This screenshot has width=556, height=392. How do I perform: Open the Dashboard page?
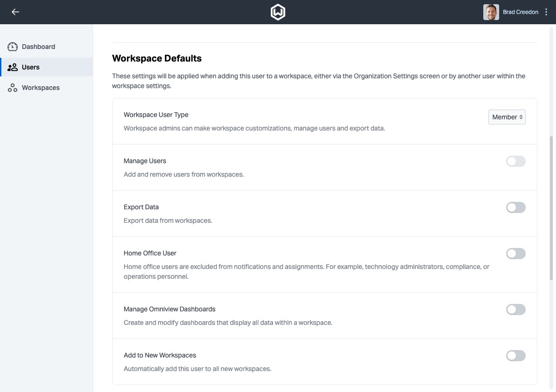click(38, 47)
